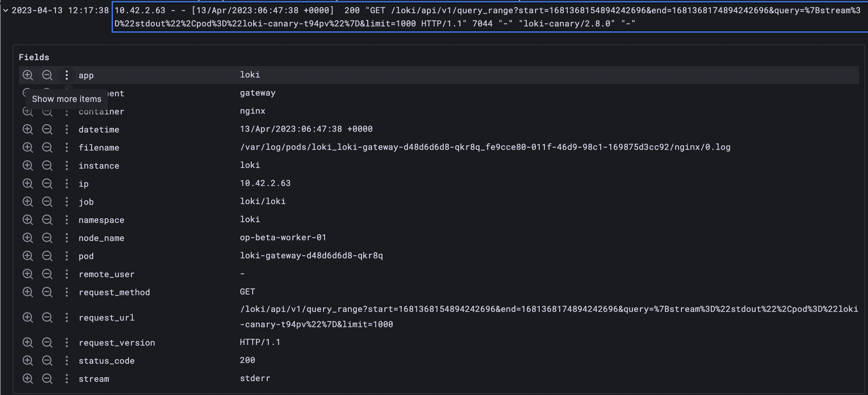Filter out value on status_code field
This screenshot has width=868, height=395.
pos(47,361)
